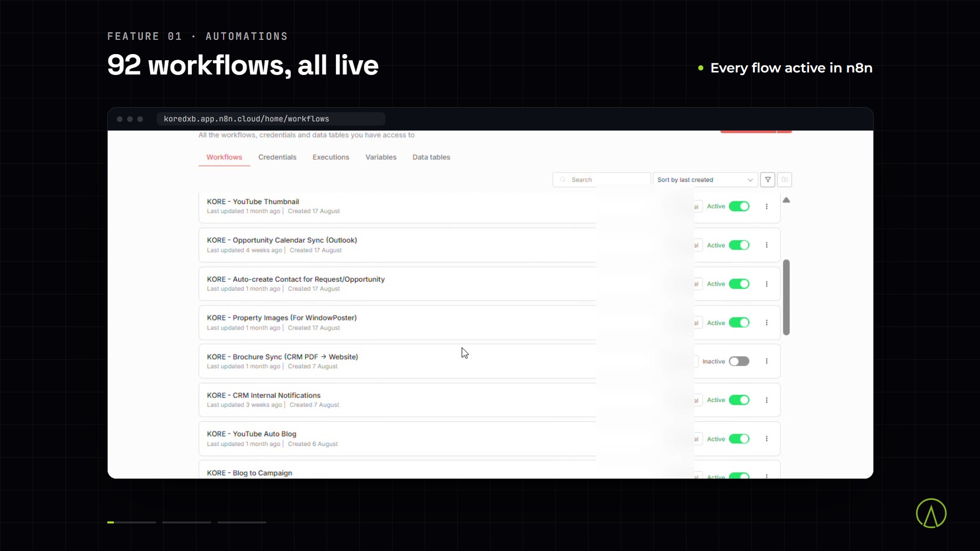Open options menu for Auto-create Contact workflow
This screenshot has height=551, width=980.
click(767, 284)
